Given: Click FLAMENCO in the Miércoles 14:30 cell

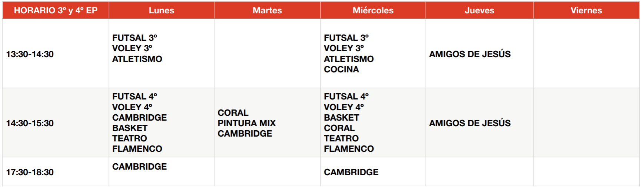Looking at the screenshot, I should click(349, 149).
